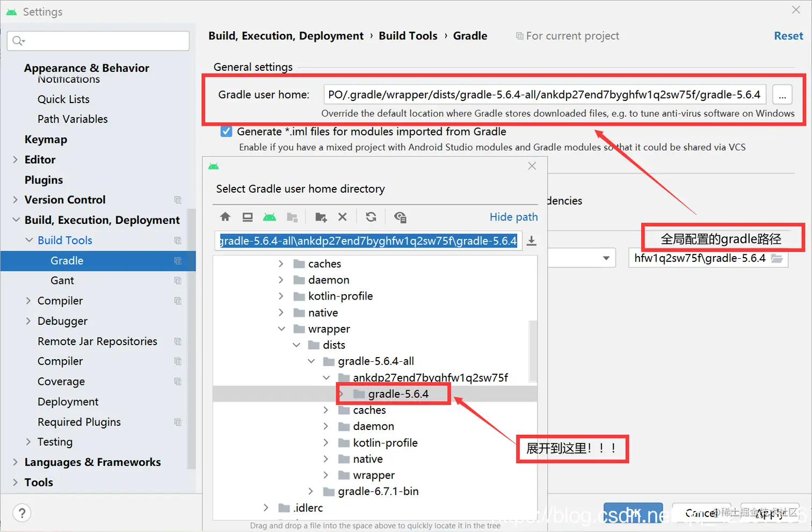The image size is (812, 532).
Task: Select the native folder near top
Action: point(323,312)
